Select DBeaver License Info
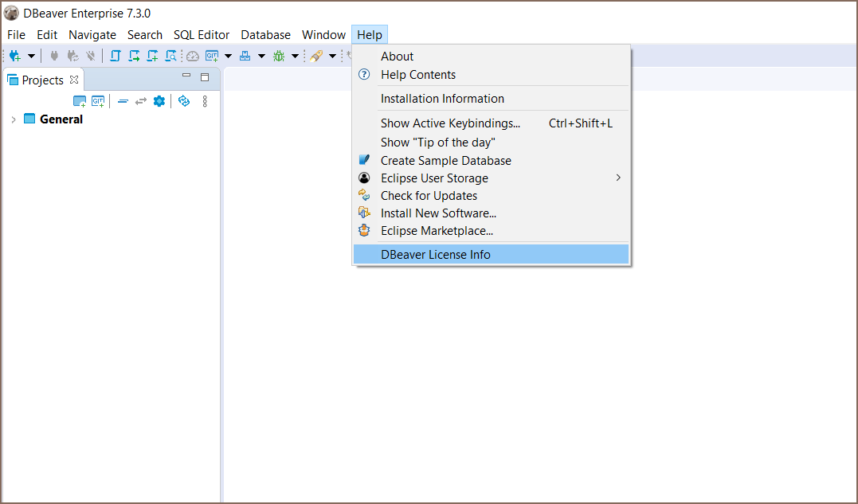 pyautogui.click(x=491, y=255)
